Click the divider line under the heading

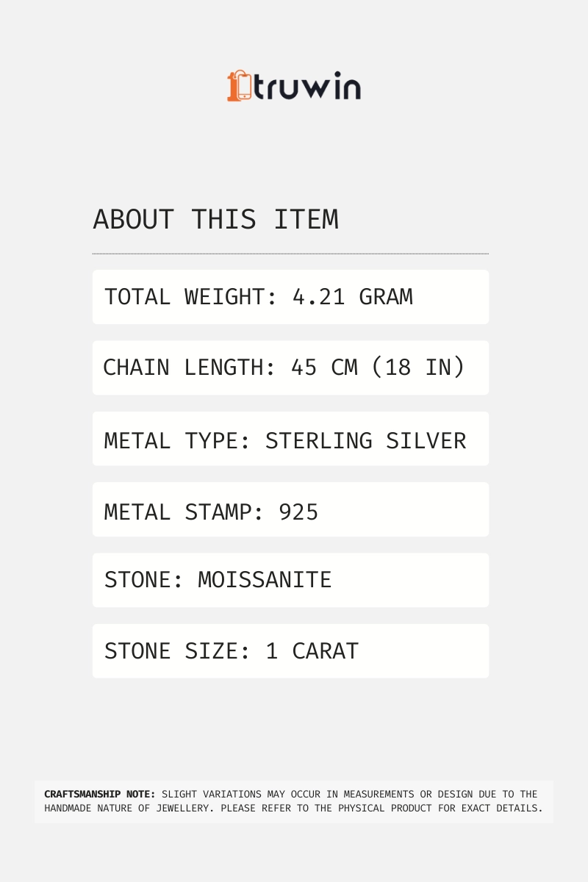pos(290,254)
